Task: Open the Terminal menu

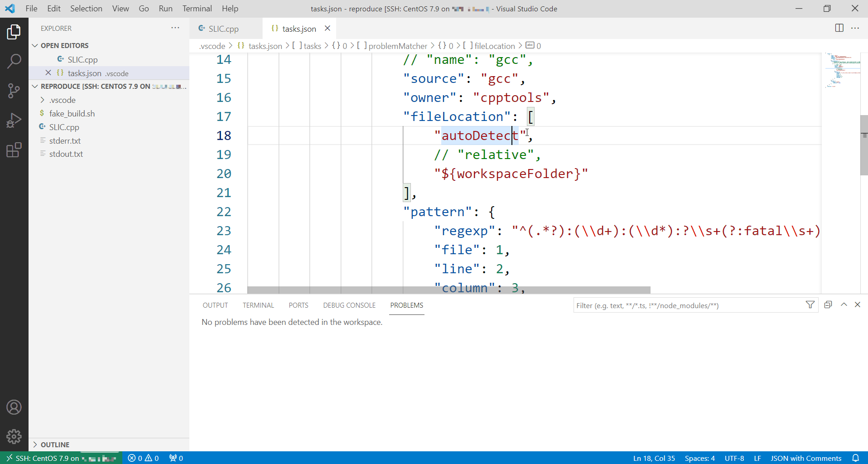Action: click(197, 8)
